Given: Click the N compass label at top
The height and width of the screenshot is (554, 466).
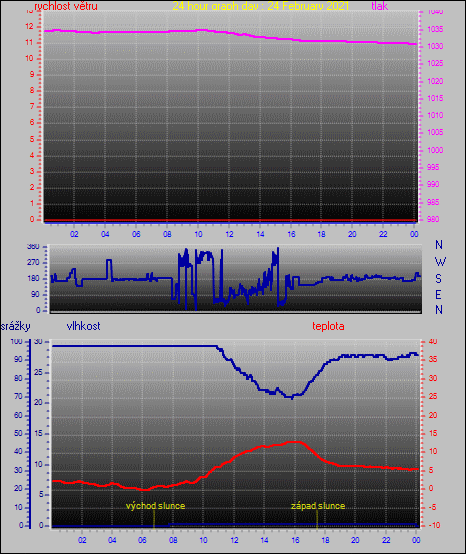Looking at the screenshot, I should (x=439, y=244).
